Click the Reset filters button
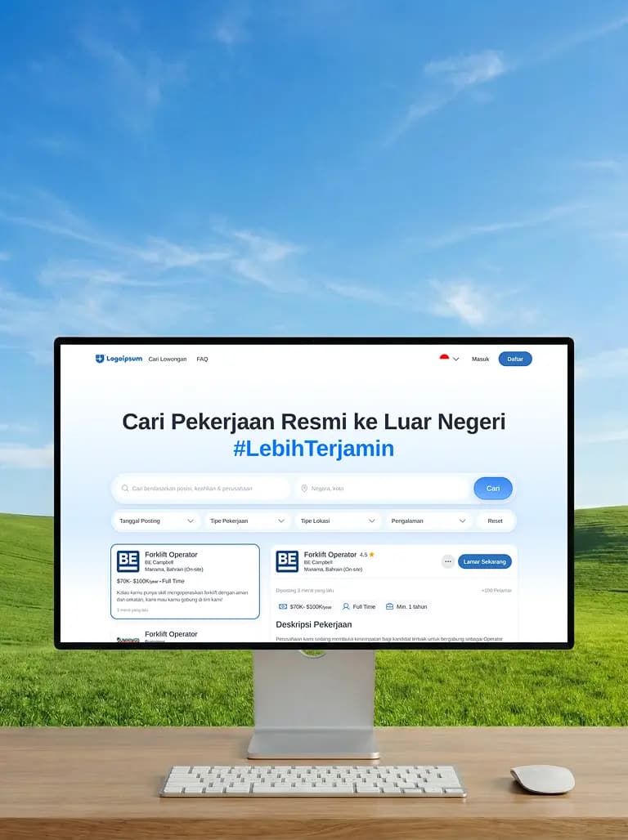This screenshot has height=840, width=628. point(496,521)
